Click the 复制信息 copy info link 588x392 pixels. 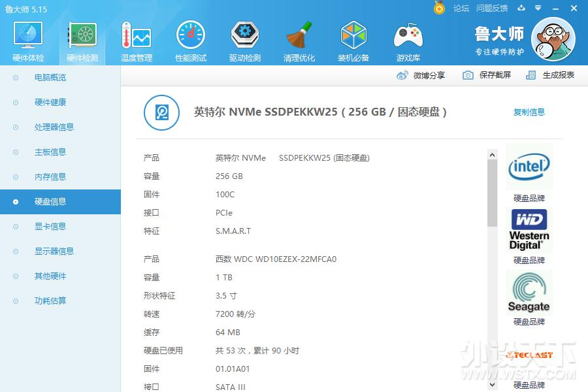click(528, 112)
